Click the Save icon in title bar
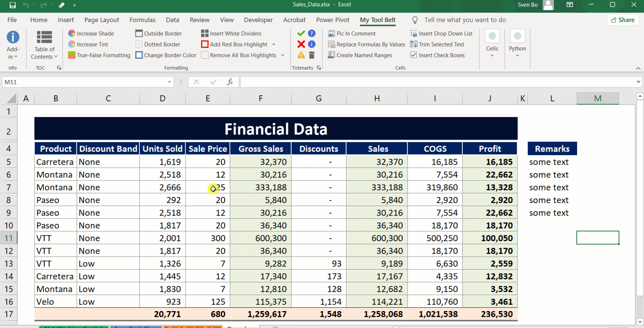644x328 pixels. coord(12,5)
